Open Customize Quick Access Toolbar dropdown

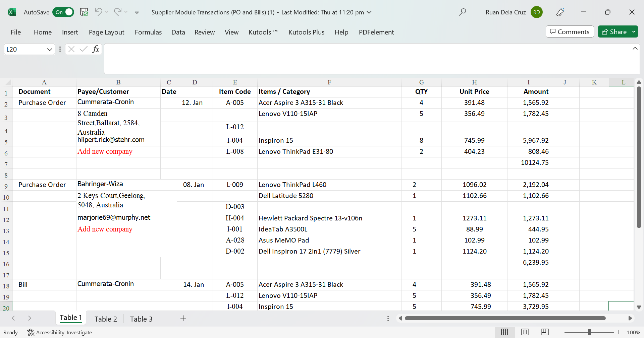point(137,12)
